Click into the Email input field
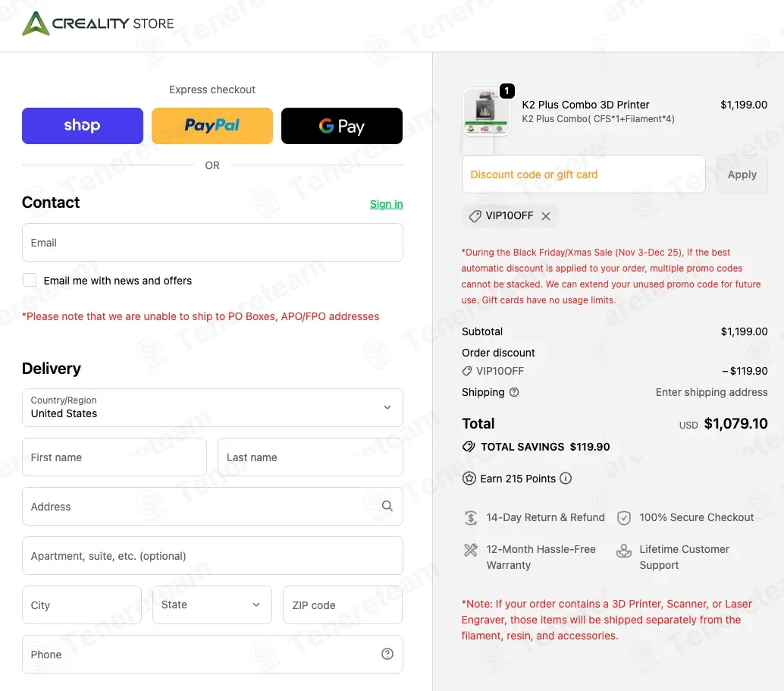 click(x=212, y=243)
